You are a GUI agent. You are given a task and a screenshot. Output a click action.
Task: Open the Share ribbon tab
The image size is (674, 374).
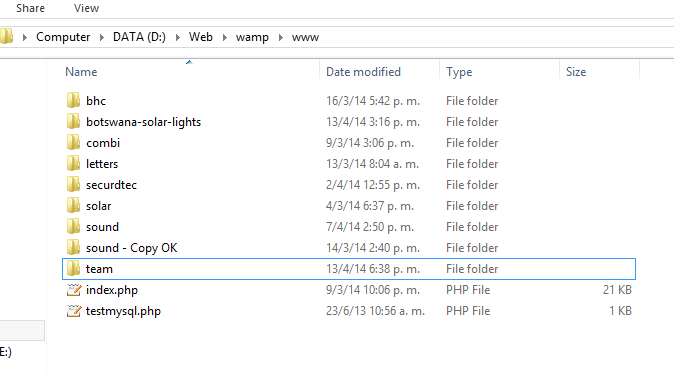31,8
